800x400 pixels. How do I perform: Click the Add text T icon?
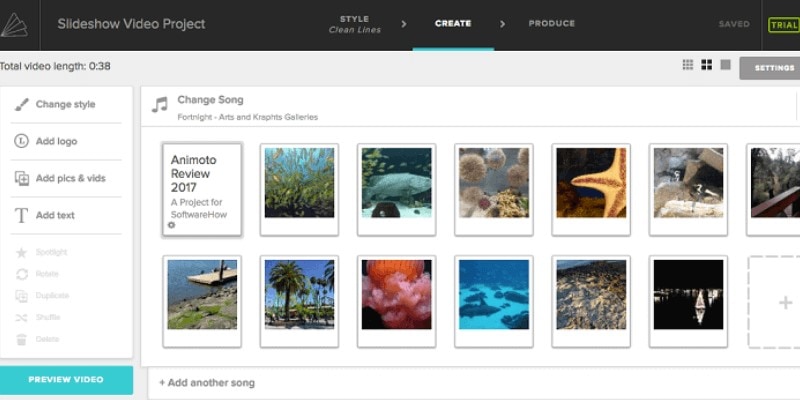(x=21, y=215)
